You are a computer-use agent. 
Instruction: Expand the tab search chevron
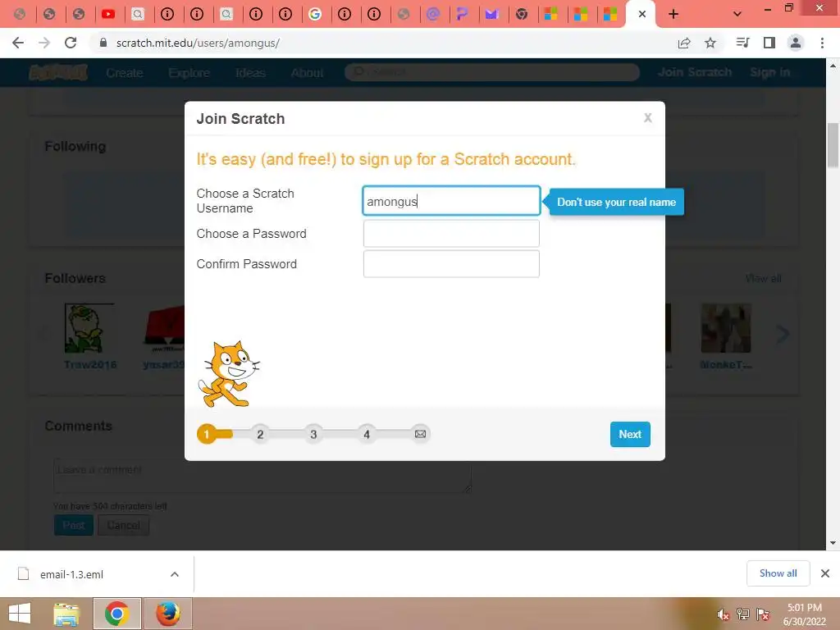click(x=737, y=14)
